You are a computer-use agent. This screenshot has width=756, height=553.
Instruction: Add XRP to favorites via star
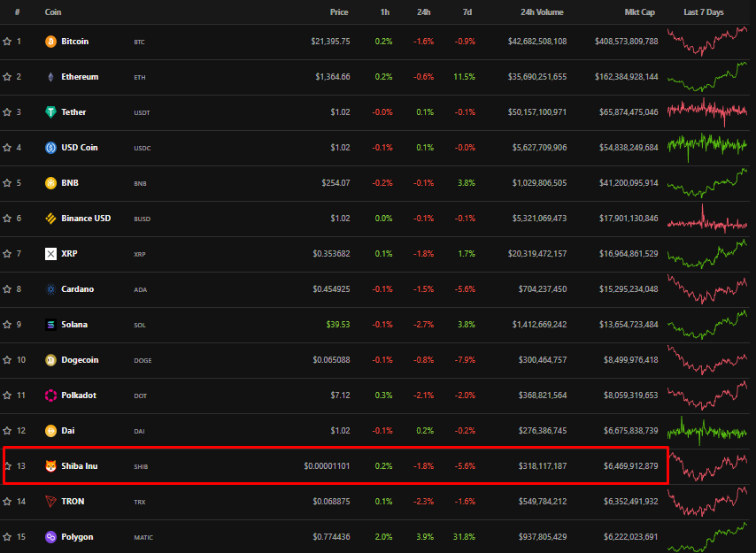[x=7, y=254]
